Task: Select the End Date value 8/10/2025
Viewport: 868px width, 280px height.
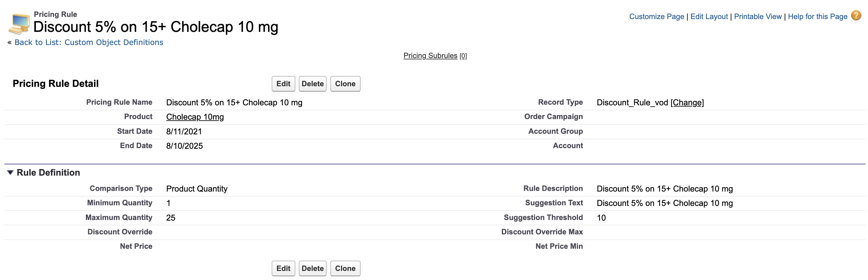Action: coord(184,146)
